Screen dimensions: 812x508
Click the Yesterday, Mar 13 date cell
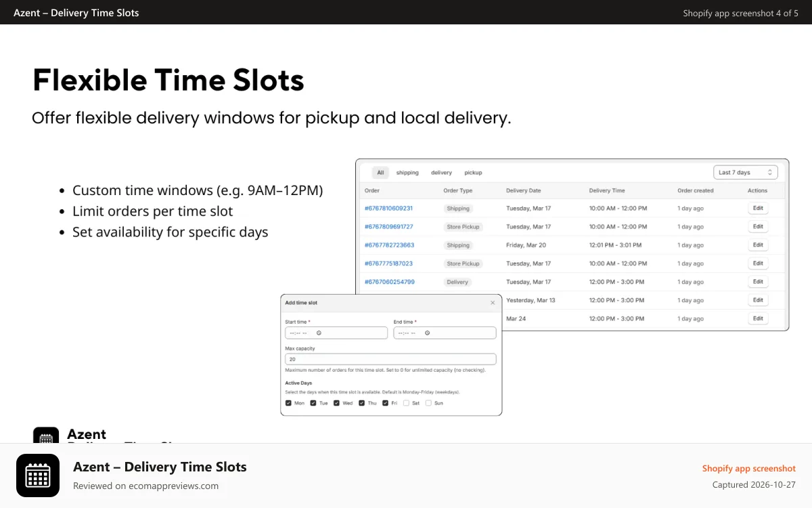[x=531, y=300]
